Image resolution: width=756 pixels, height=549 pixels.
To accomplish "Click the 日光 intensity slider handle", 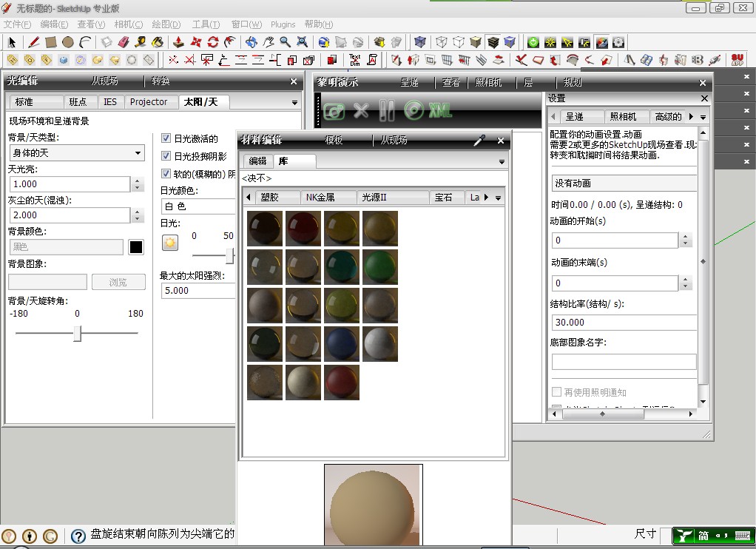I will [230, 256].
